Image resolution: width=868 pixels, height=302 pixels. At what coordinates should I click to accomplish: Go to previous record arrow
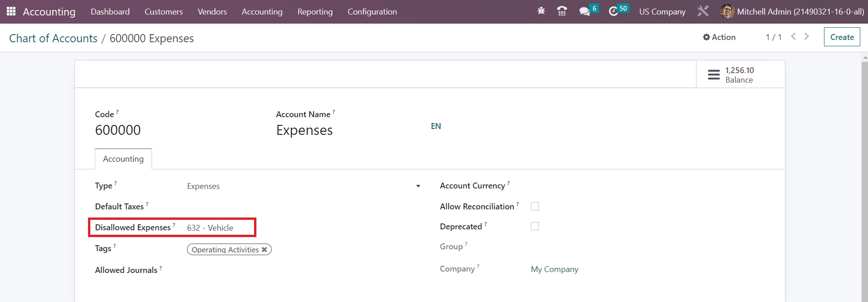coord(793,37)
